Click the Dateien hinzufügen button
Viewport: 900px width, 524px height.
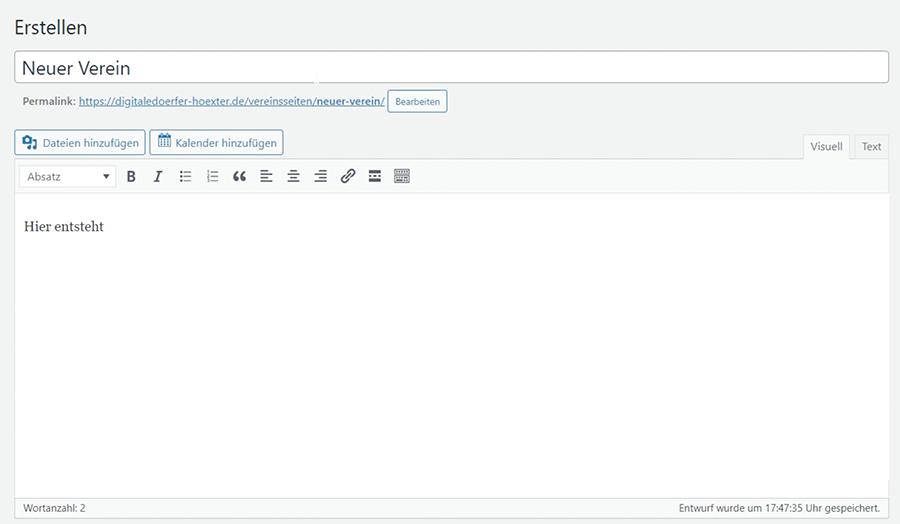coord(80,143)
